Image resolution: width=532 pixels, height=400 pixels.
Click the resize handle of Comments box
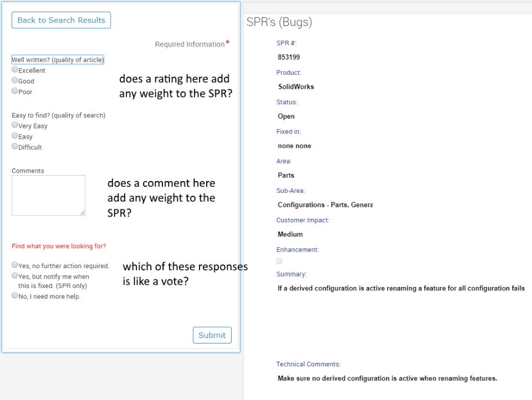[x=83, y=213]
